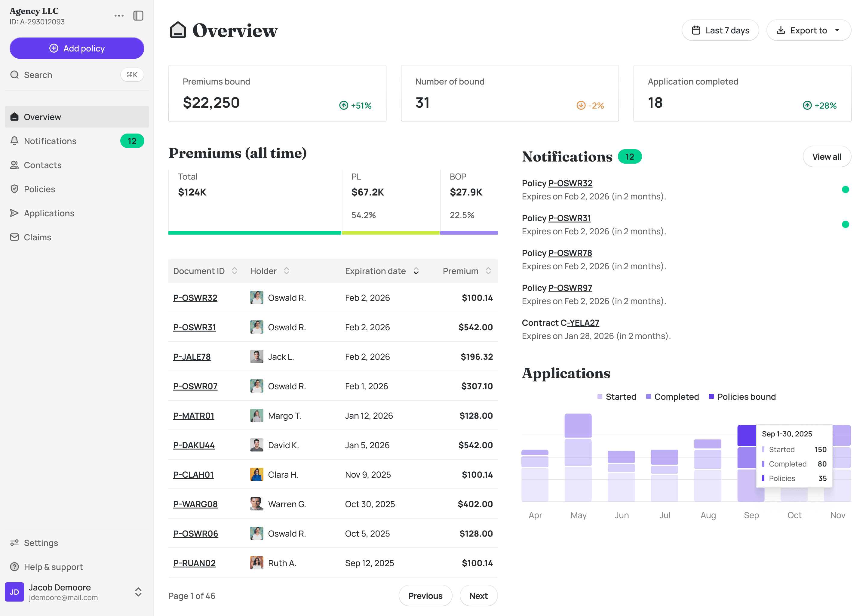Go to Contacts in the sidebar
Image resolution: width=866 pixels, height=616 pixels.
pos(77,165)
